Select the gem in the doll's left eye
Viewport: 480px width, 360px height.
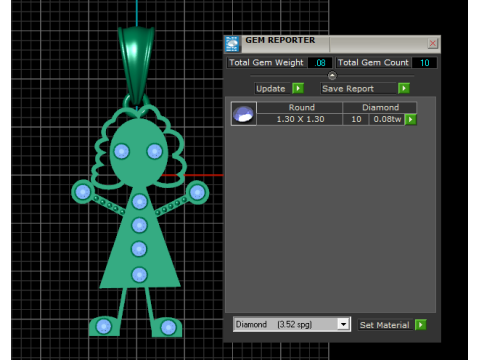tap(121, 152)
